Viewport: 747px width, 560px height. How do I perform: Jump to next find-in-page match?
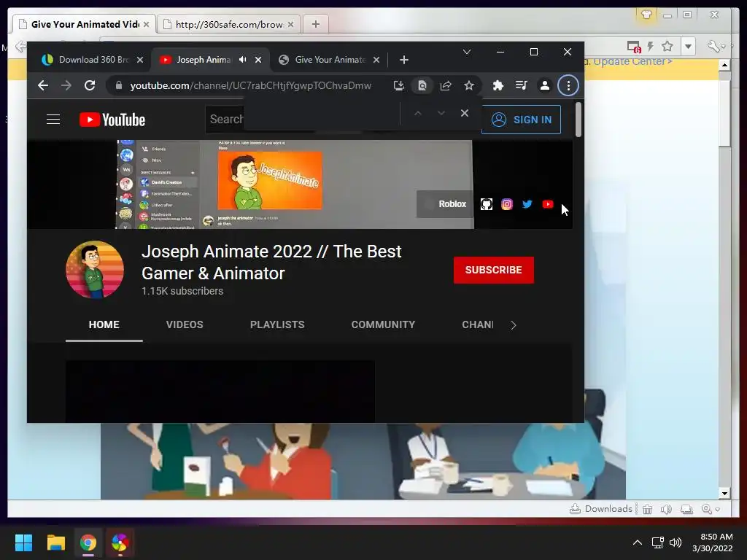(441, 113)
